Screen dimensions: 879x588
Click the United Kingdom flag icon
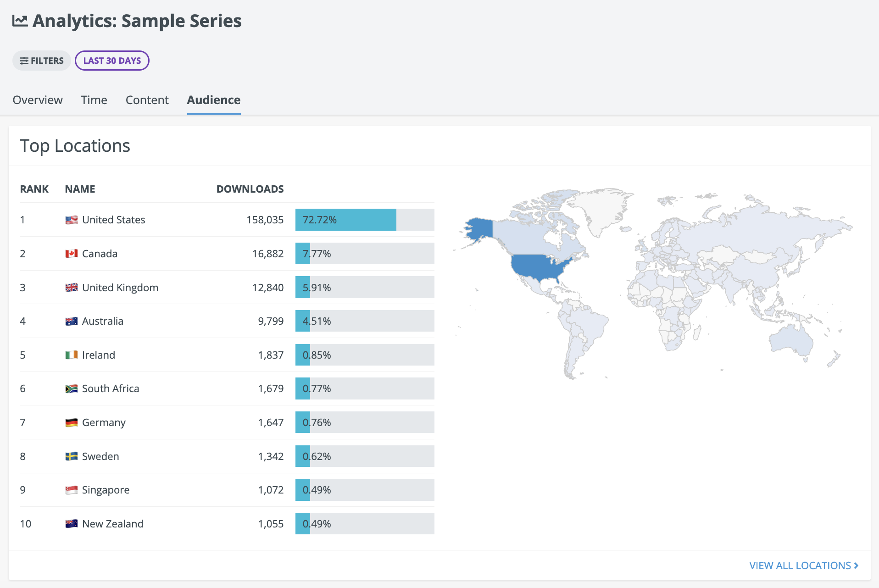(71, 288)
